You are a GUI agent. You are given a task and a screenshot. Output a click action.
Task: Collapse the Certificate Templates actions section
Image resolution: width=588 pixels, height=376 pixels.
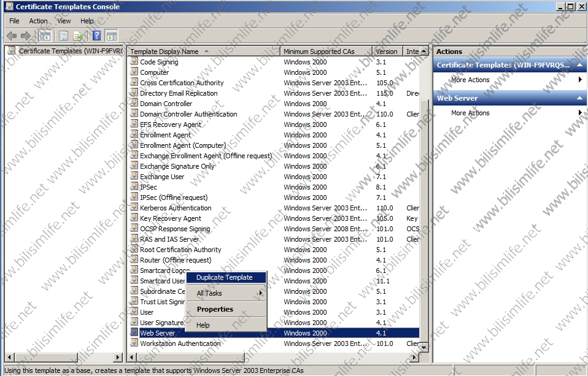(x=578, y=65)
